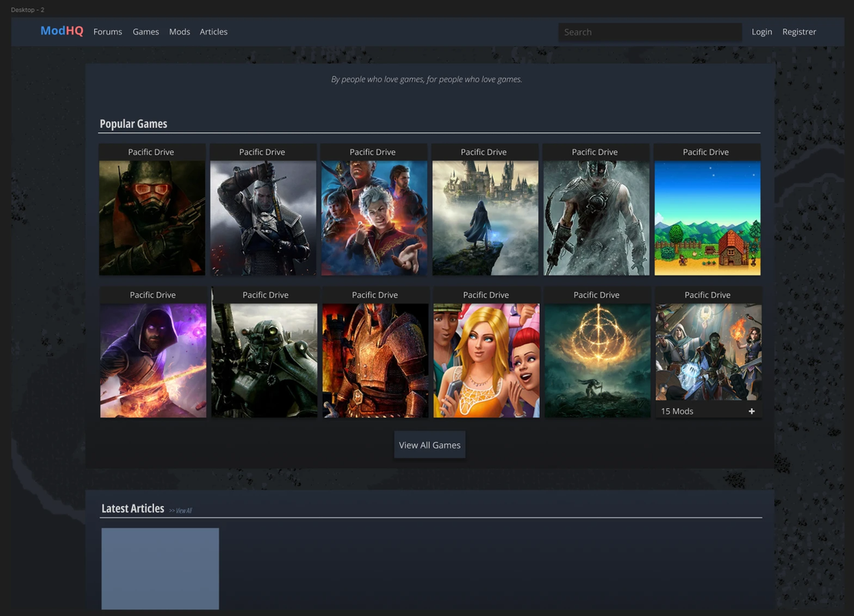Open the red ornate armor game cover
The width and height of the screenshot is (854, 616).
pos(375,360)
